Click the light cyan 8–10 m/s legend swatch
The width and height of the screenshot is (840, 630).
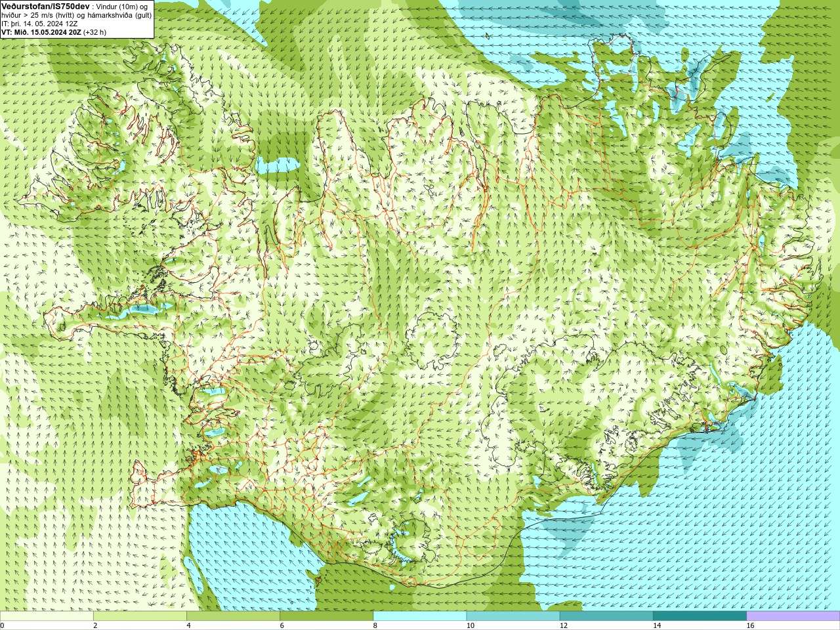(420, 616)
